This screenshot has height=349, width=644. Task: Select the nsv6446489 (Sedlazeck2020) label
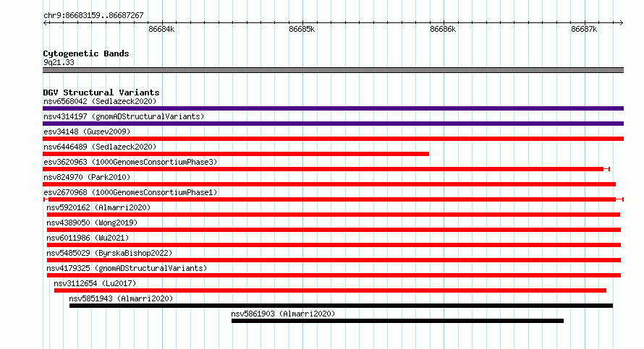pyautogui.click(x=100, y=147)
